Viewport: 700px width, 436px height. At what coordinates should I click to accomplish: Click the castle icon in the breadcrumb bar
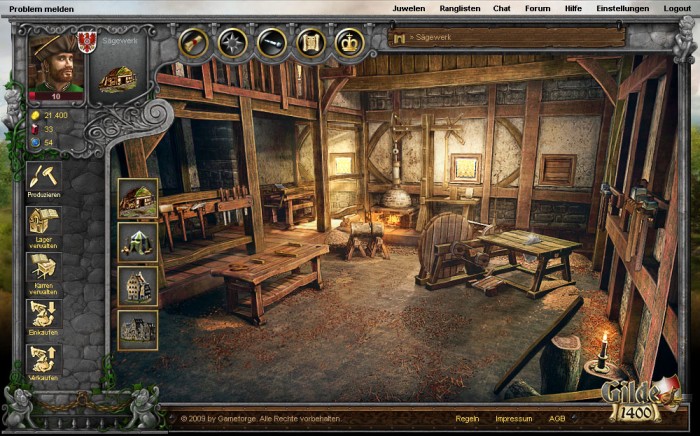pos(400,38)
